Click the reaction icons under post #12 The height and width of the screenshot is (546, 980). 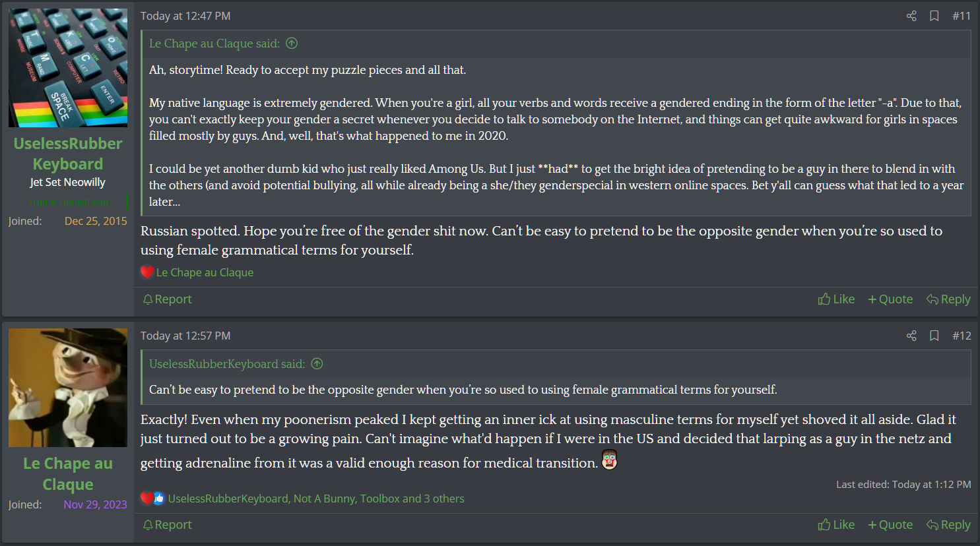(153, 499)
